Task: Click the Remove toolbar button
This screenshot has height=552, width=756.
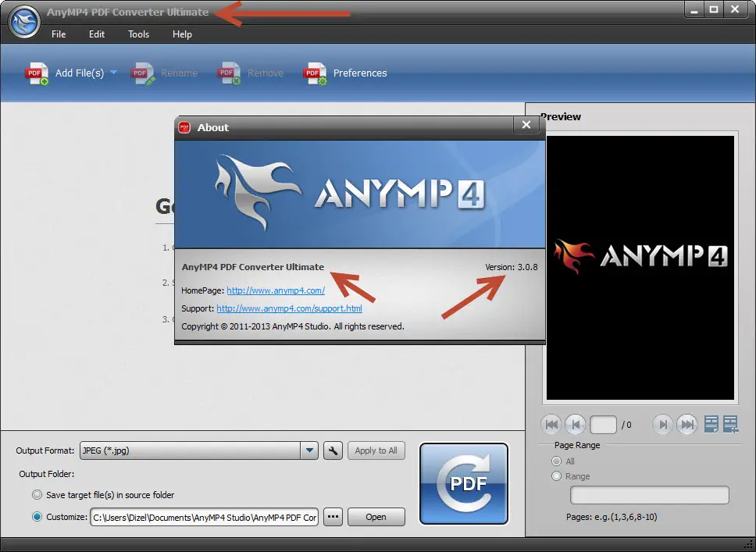Action: (x=251, y=73)
